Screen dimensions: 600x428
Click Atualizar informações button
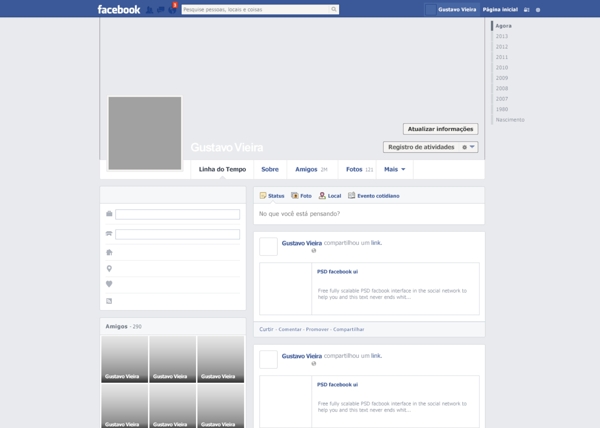tap(440, 129)
